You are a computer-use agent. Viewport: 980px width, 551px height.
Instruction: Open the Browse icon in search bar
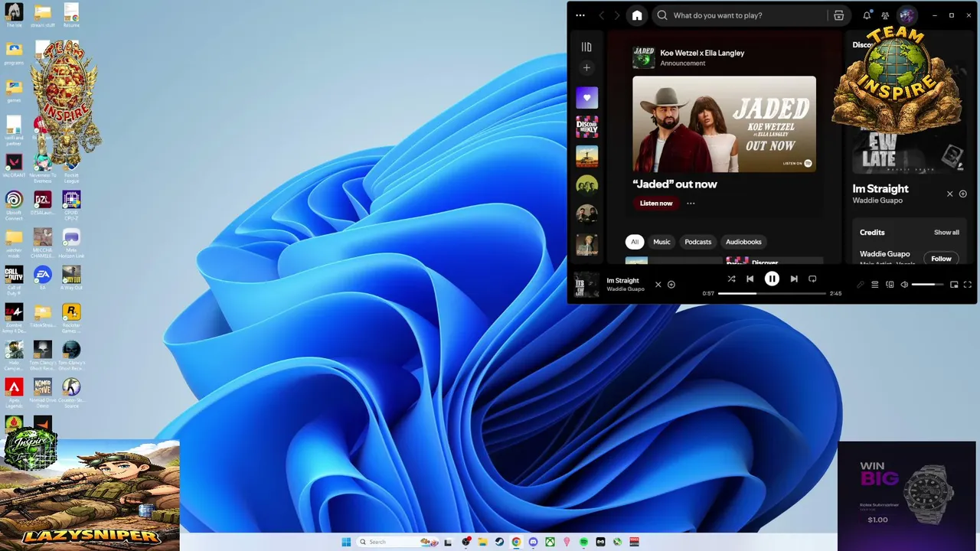[x=838, y=15]
